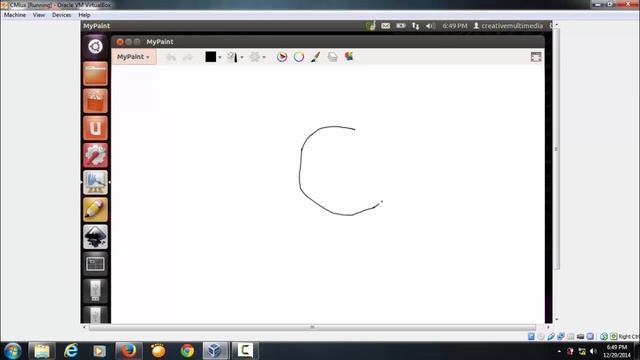Open Windows Explorer from the taskbar
640x360 pixels.
point(42,351)
